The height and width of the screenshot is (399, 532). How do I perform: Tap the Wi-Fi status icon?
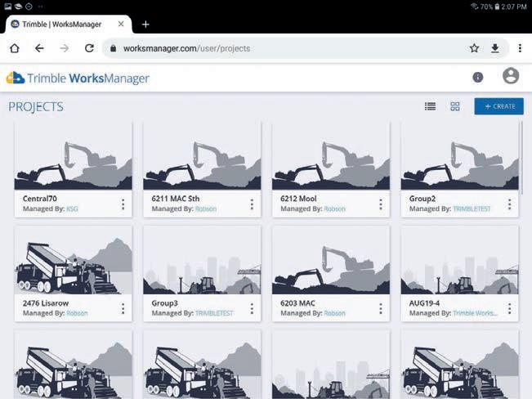(x=474, y=7)
